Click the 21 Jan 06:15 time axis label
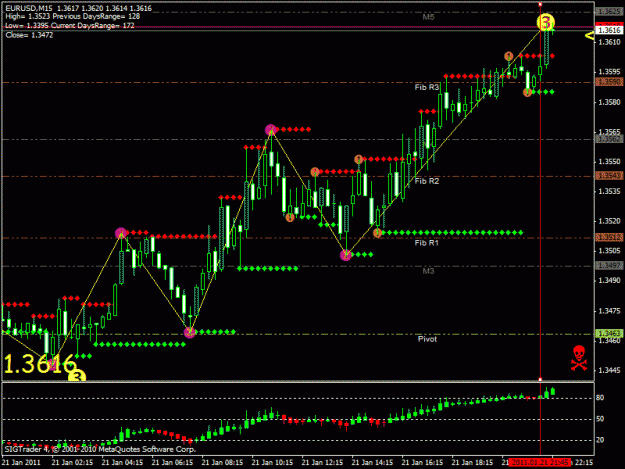625x469 pixels. pos(172,462)
